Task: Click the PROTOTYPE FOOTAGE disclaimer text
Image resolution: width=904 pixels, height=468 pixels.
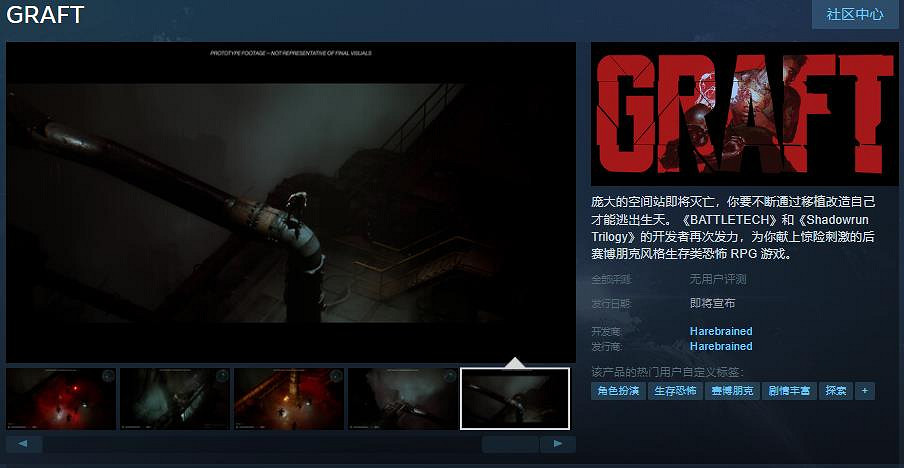Action: pos(291,53)
